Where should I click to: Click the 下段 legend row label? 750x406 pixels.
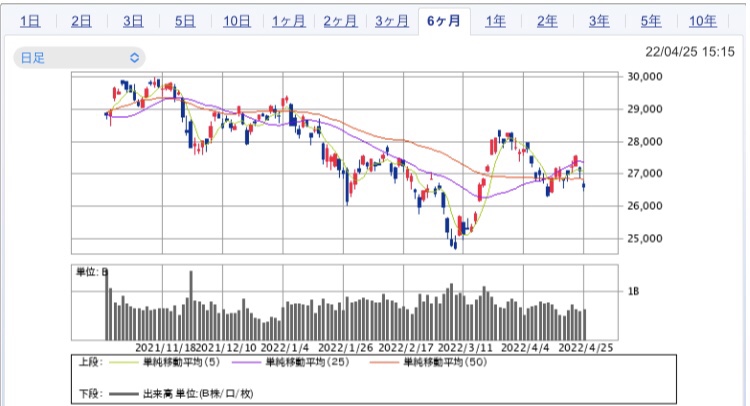[x=91, y=394]
